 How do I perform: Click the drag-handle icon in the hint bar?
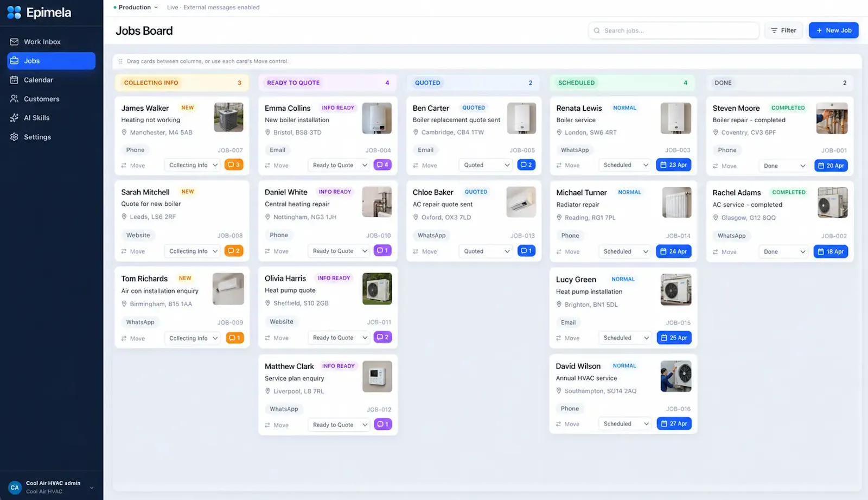coord(120,61)
